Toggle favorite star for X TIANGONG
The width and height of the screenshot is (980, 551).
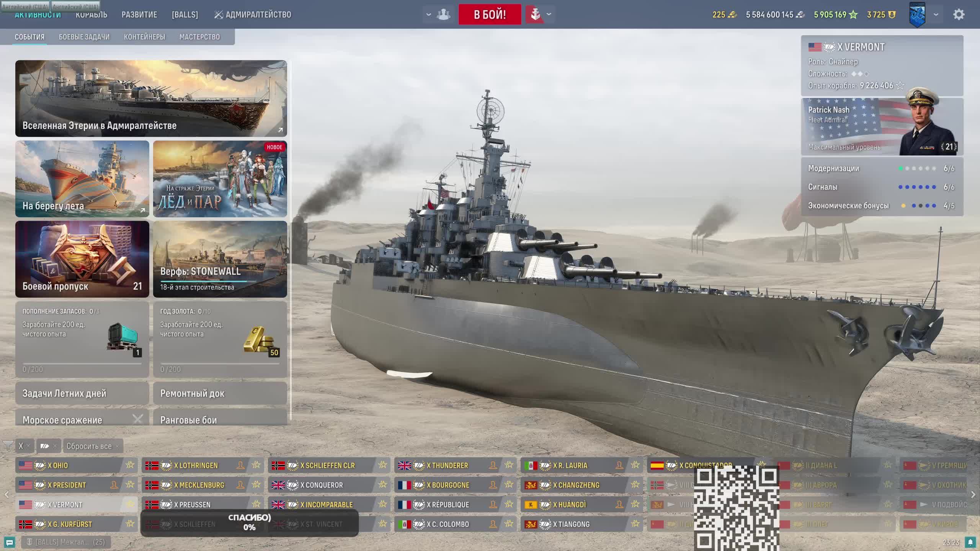click(x=635, y=524)
